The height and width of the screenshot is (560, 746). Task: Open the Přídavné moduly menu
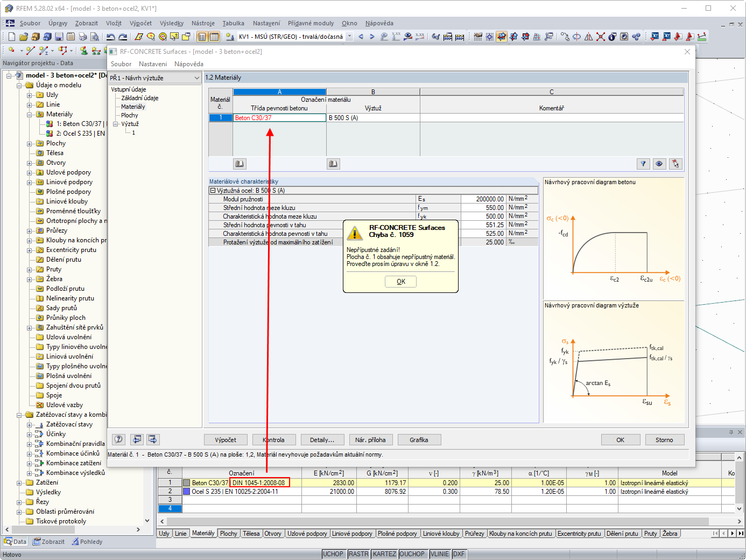click(311, 23)
